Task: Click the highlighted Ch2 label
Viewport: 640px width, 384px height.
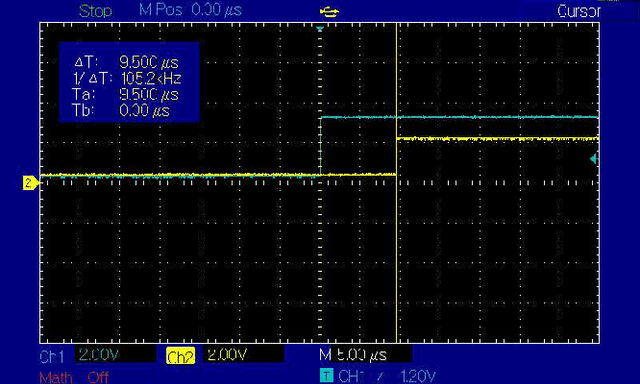Action: coord(180,357)
